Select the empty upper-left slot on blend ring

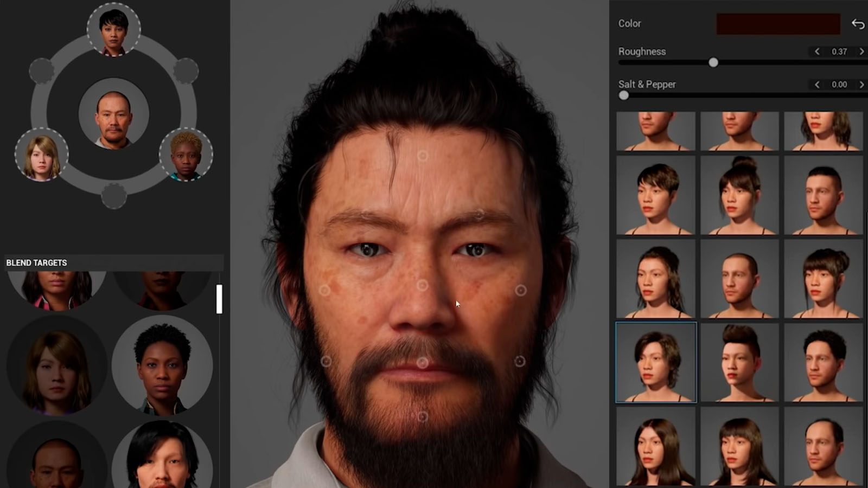click(x=41, y=70)
